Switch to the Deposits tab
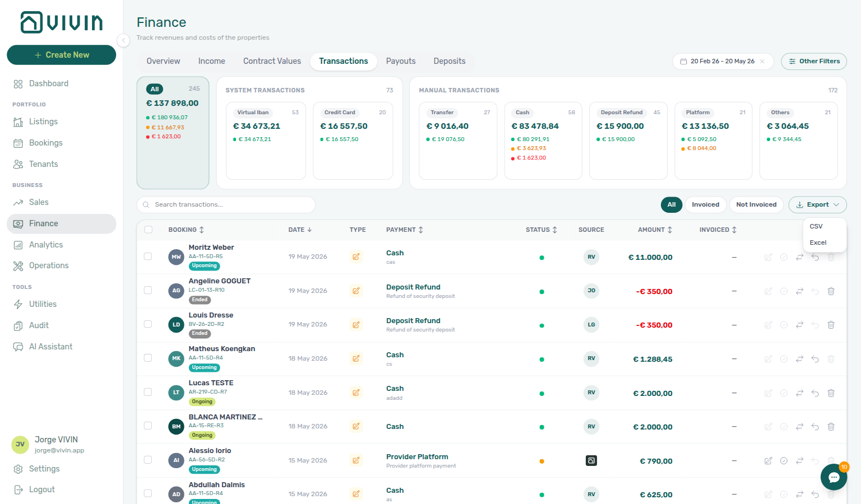861x504 pixels. 450,61
